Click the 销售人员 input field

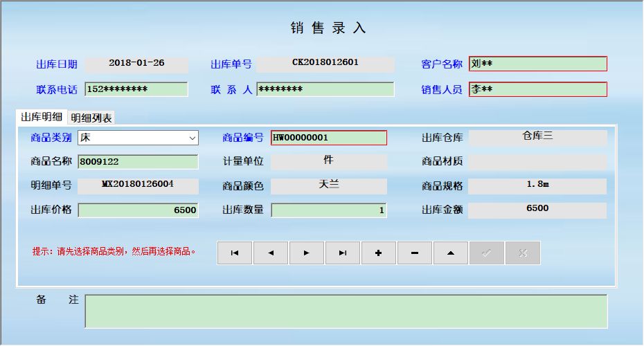(x=537, y=89)
